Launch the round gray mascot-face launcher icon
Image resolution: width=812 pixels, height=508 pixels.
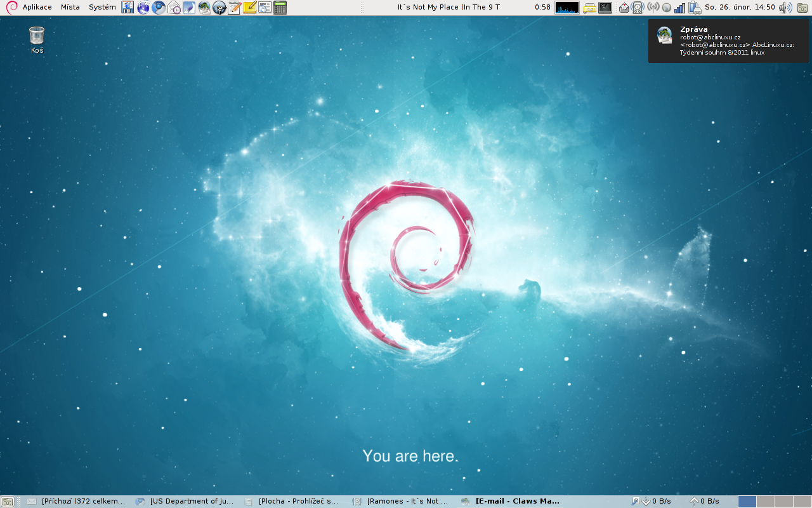219,8
